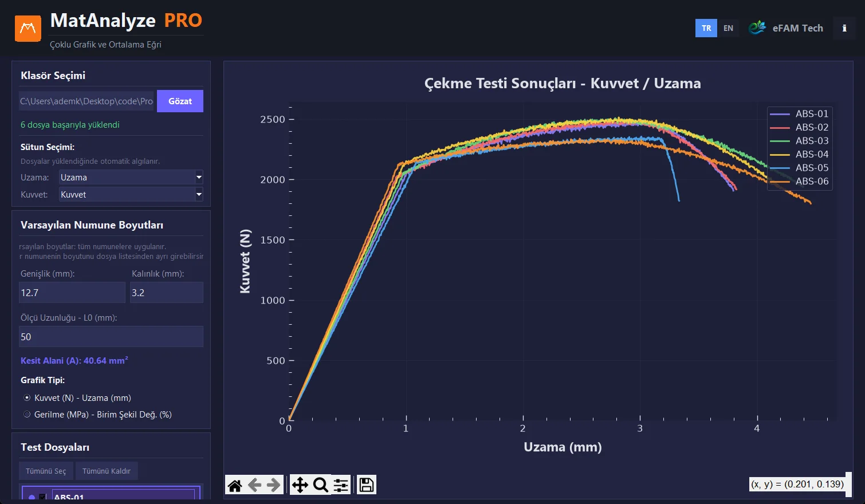Switch language to TR

click(706, 28)
